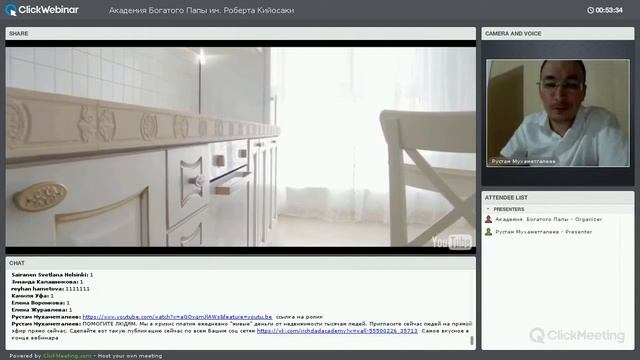Click the Камиля Уфа chat message

click(33, 296)
